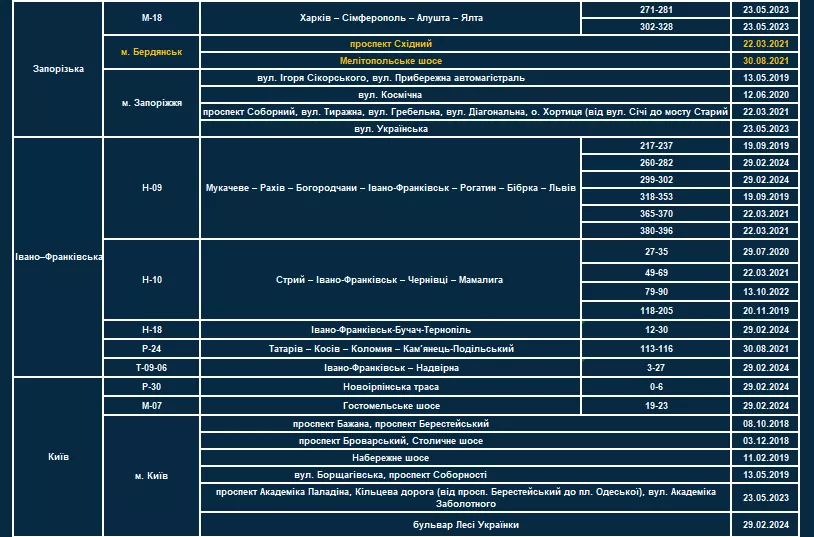The width and height of the screenshot is (814, 537).
Task: Click the Запорізька region cell
Action: click(57, 69)
